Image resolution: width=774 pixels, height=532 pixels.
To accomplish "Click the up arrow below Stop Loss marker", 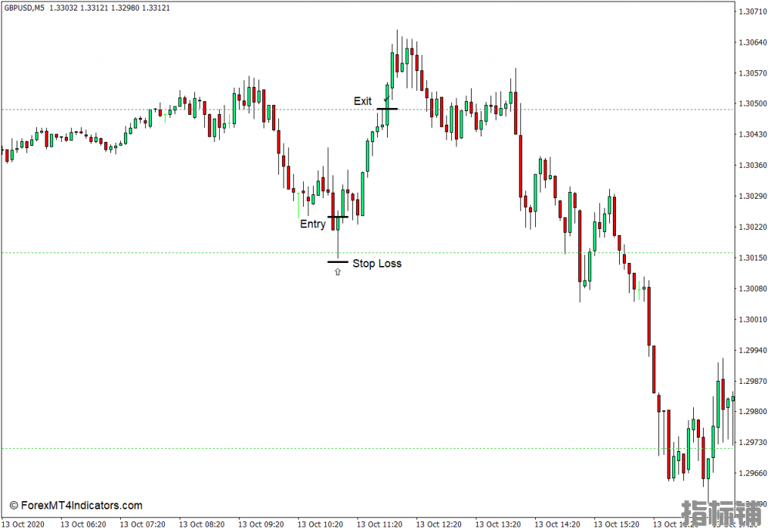I will 337,272.
